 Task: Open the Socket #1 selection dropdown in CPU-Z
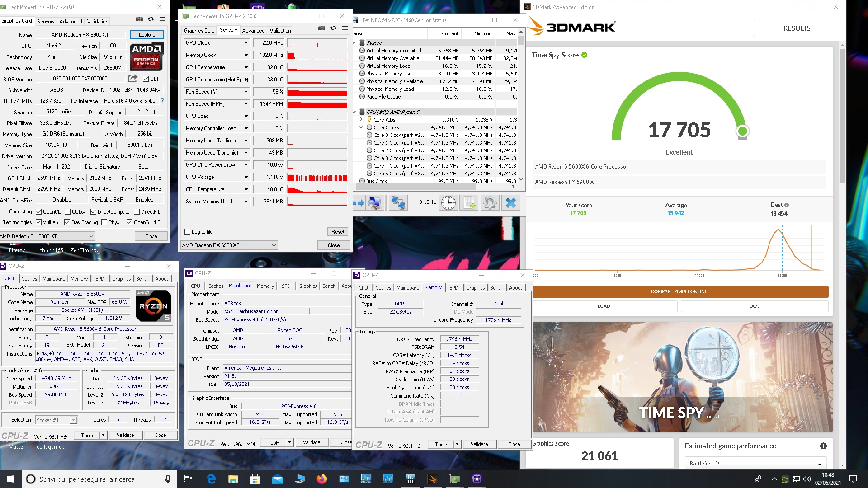[57, 420]
